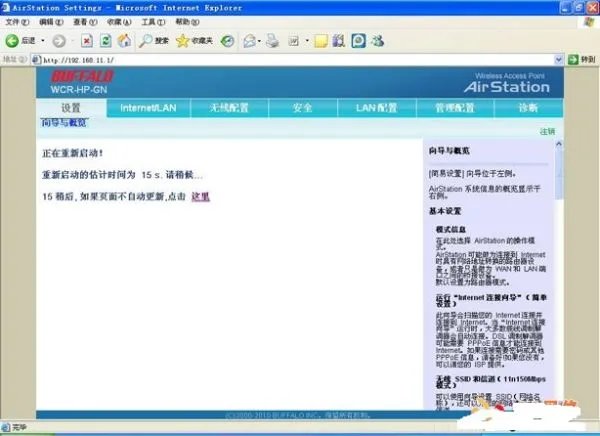The height and width of the screenshot is (436, 600).
Task: Click the page icon in address bar
Action: (x=36, y=60)
